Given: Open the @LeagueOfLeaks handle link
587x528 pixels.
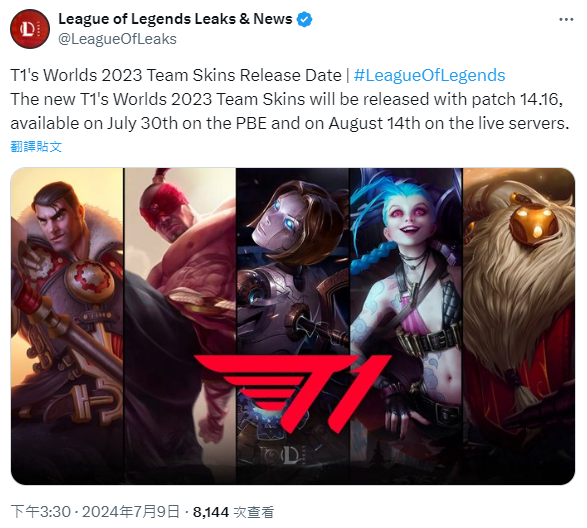Looking at the screenshot, I should click(117, 39).
